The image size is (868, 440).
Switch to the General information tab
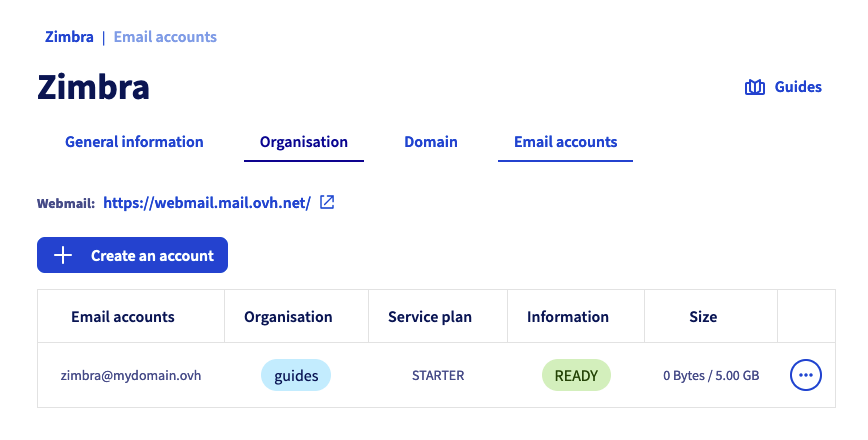[x=134, y=142]
